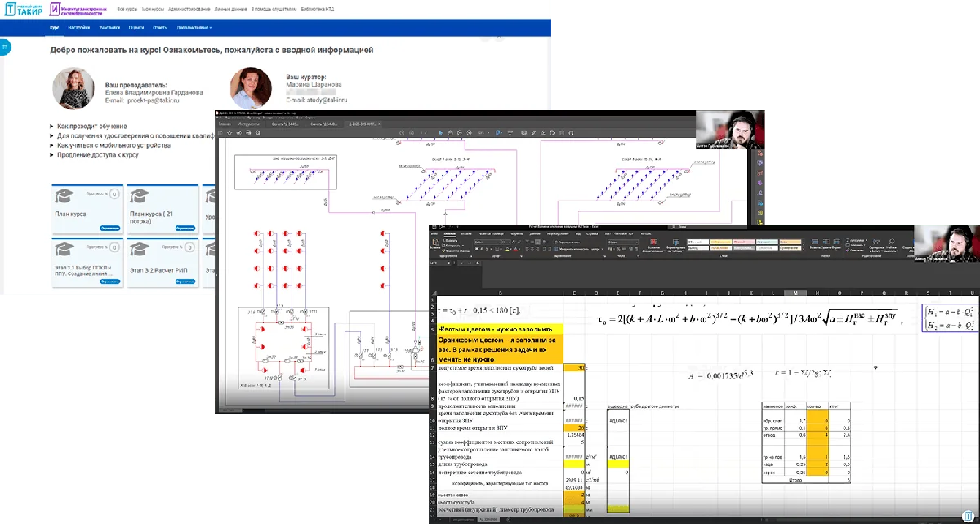Click the teacher email proekt-ps@takir.ru
Screen dimensions: 980x524
[x=153, y=100]
